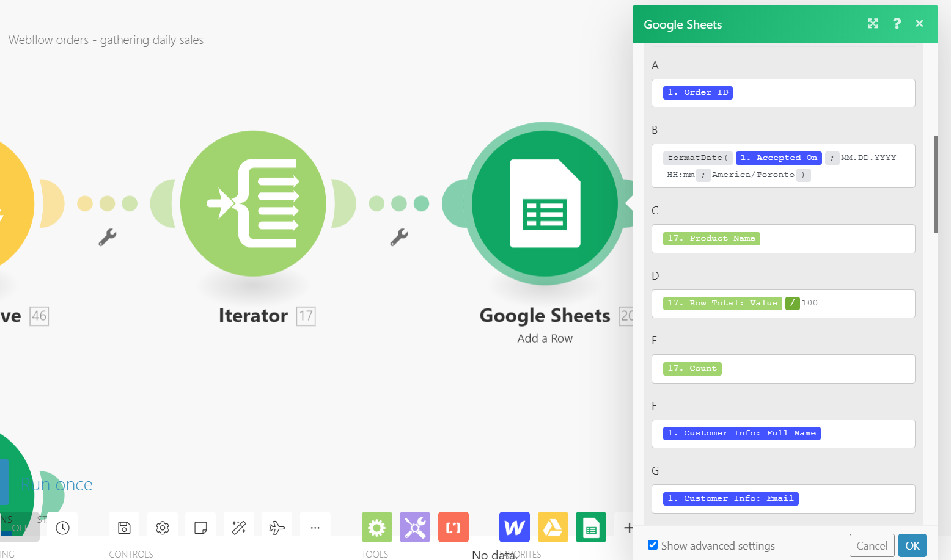Select '1. Customer Info: Full Name' pill

(x=741, y=433)
